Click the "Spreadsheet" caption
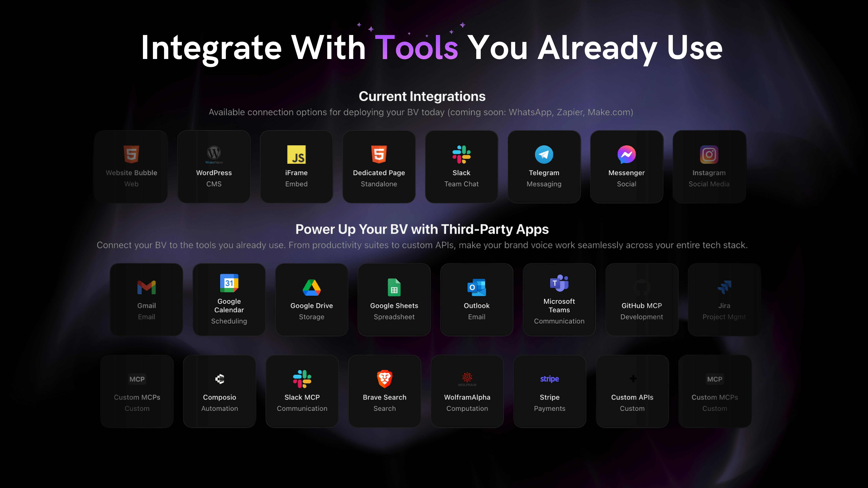The width and height of the screenshot is (868, 488). pyautogui.click(x=394, y=317)
